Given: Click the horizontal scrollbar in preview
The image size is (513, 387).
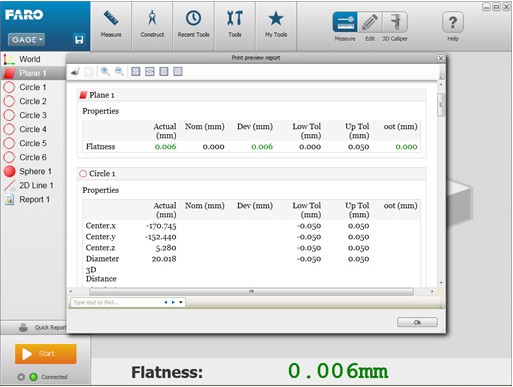Looking at the screenshot, I should pyautogui.click(x=251, y=292).
